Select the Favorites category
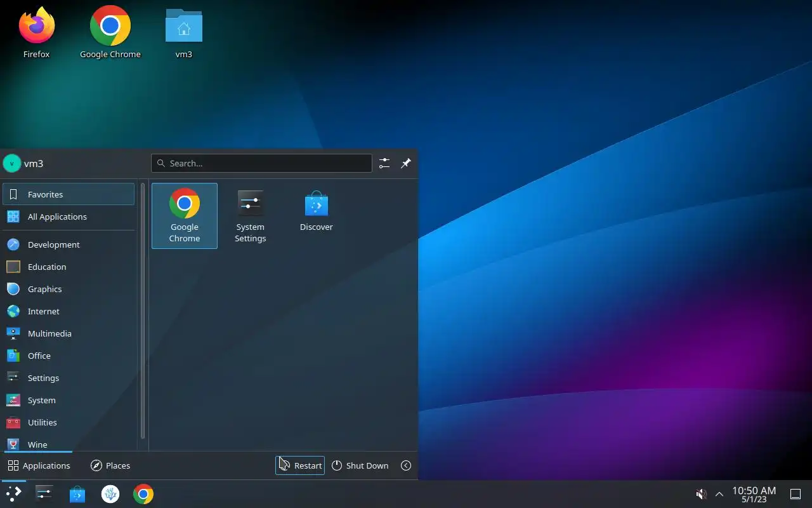 click(x=69, y=194)
